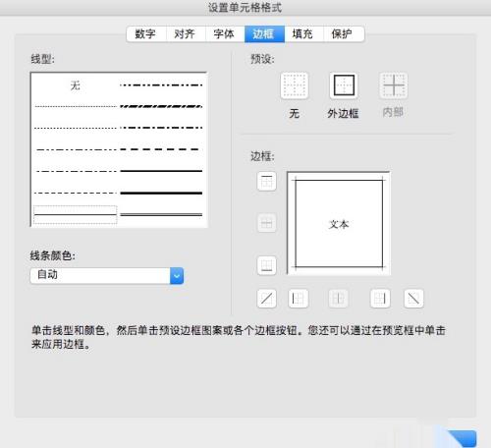This screenshot has width=491, height=448.
Task: Toggle the bottom border button
Action: (x=267, y=265)
